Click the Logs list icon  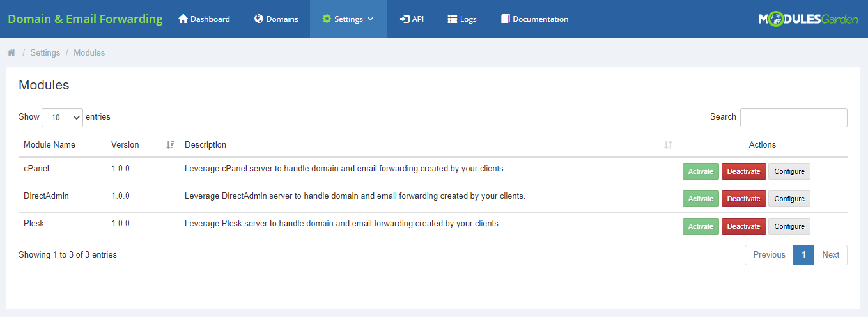point(453,19)
